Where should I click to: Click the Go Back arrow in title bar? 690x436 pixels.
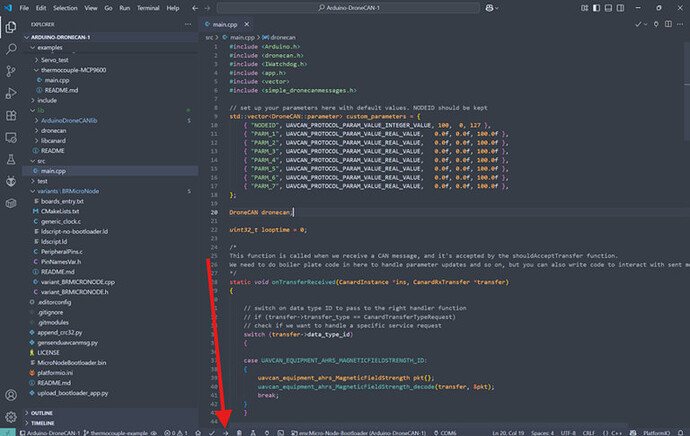coord(195,8)
